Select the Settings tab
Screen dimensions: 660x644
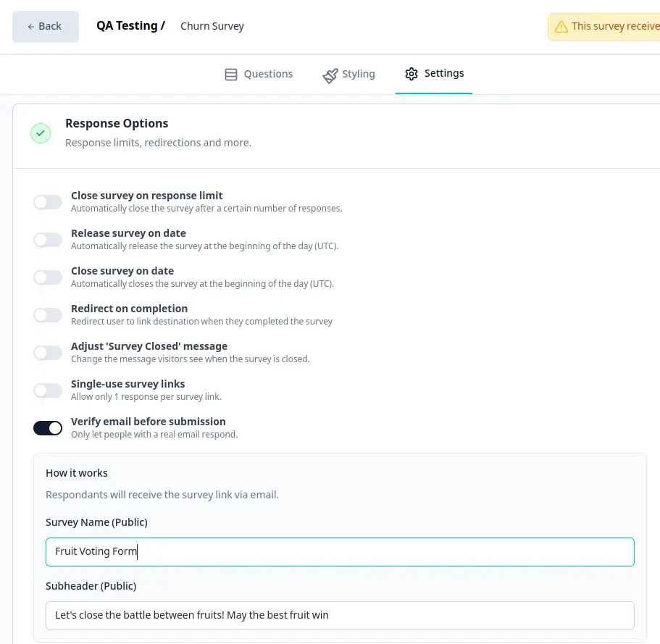coord(434,74)
